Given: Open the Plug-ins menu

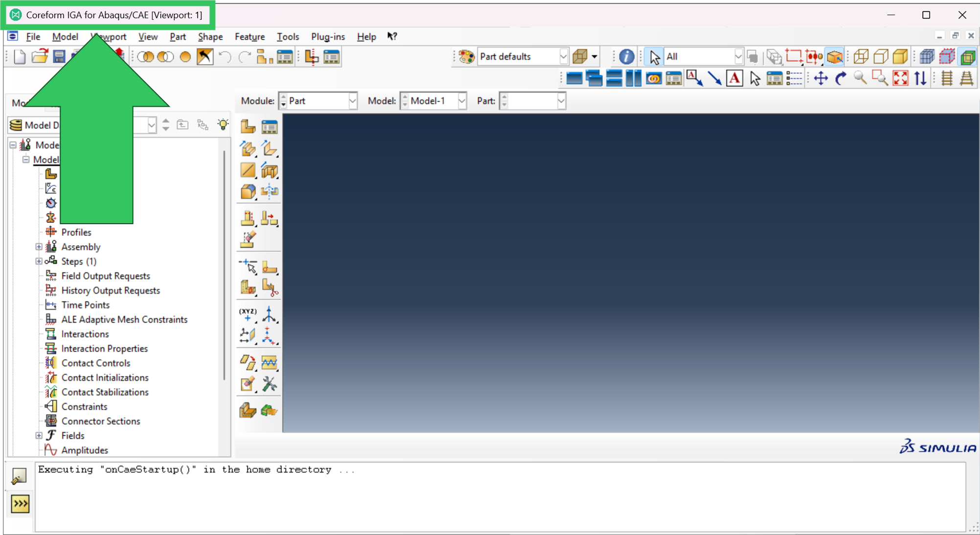Looking at the screenshot, I should point(328,37).
